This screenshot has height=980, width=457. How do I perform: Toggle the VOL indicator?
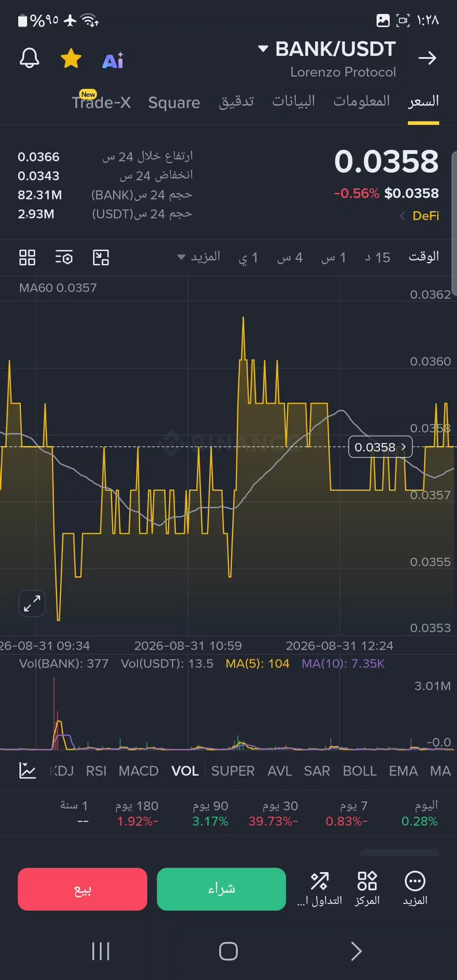pyautogui.click(x=185, y=771)
